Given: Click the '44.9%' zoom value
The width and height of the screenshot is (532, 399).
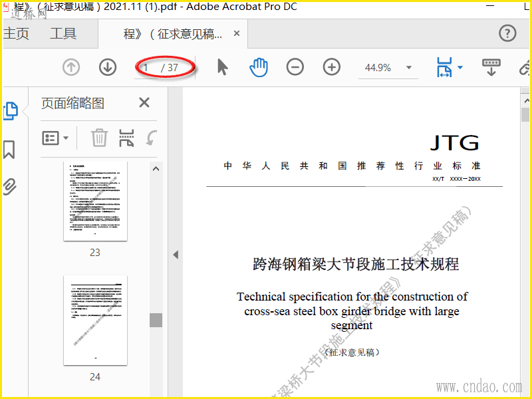Looking at the screenshot, I should [378, 68].
